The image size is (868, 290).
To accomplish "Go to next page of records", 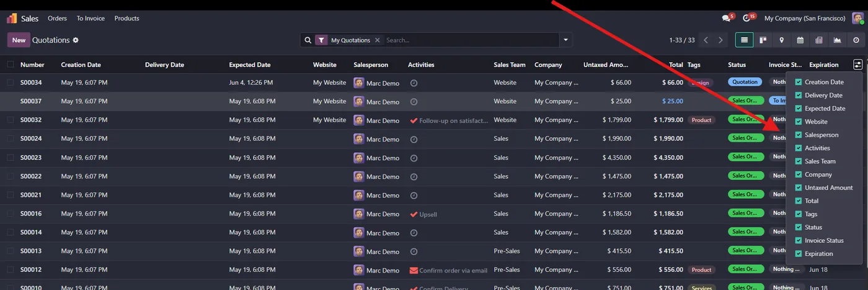I will [x=720, y=40].
